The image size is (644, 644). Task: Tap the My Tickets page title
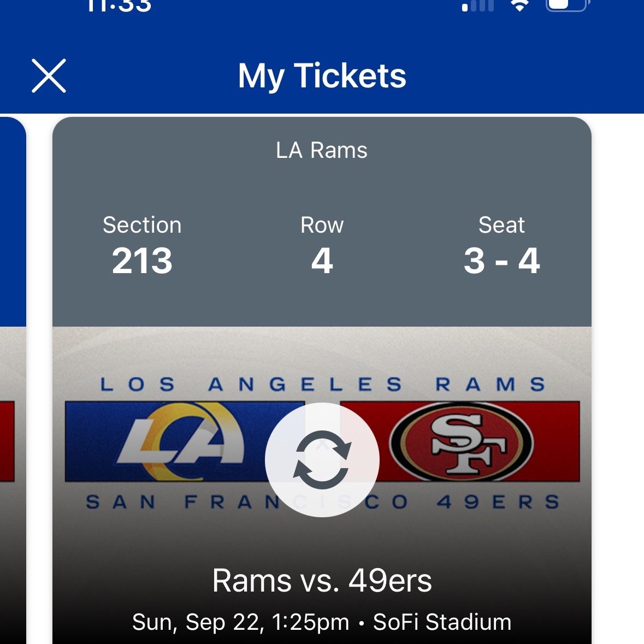(x=322, y=76)
